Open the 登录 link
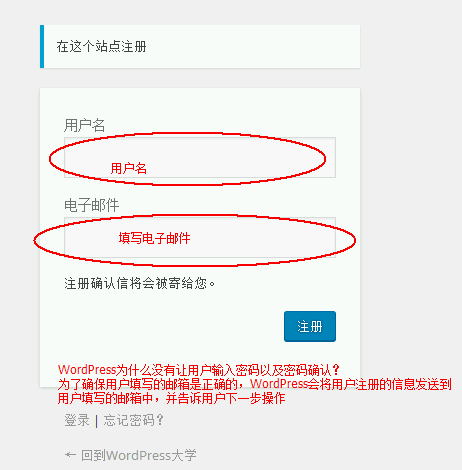Image resolution: width=462 pixels, height=470 pixels. (x=77, y=420)
